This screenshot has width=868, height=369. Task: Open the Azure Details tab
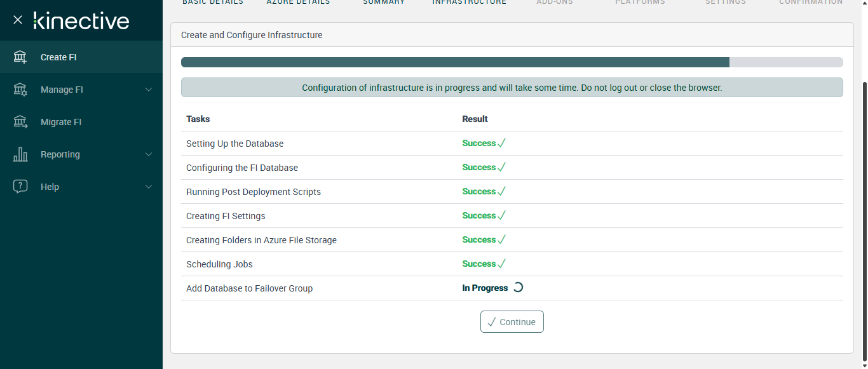[x=298, y=3]
